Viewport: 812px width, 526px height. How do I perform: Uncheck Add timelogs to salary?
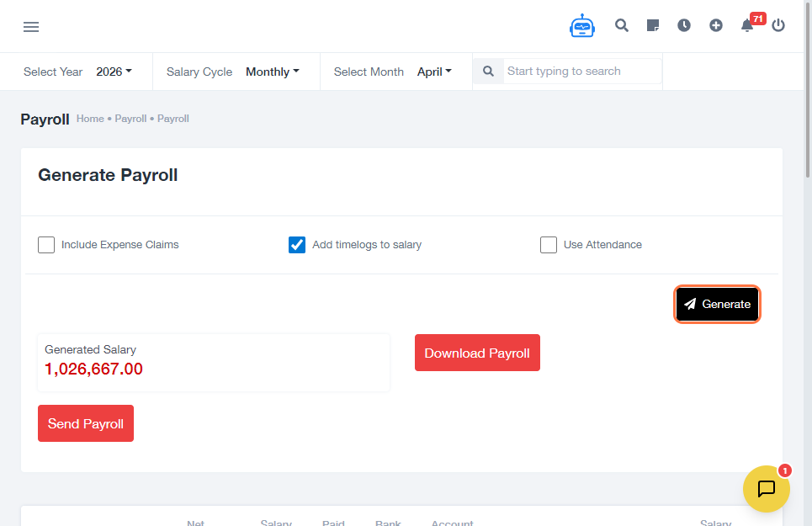pyautogui.click(x=297, y=245)
